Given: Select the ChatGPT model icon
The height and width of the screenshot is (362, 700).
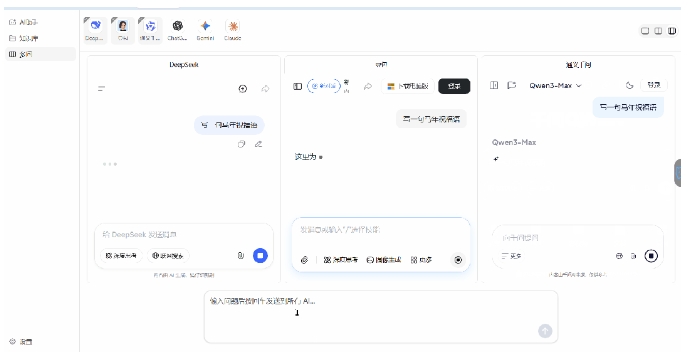Looking at the screenshot, I should (x=178, y=30).
